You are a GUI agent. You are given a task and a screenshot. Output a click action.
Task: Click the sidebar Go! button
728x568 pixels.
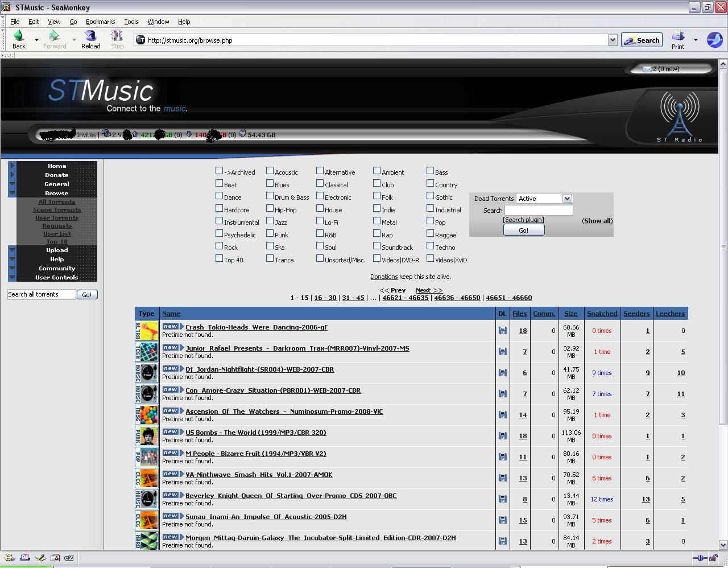87,294
